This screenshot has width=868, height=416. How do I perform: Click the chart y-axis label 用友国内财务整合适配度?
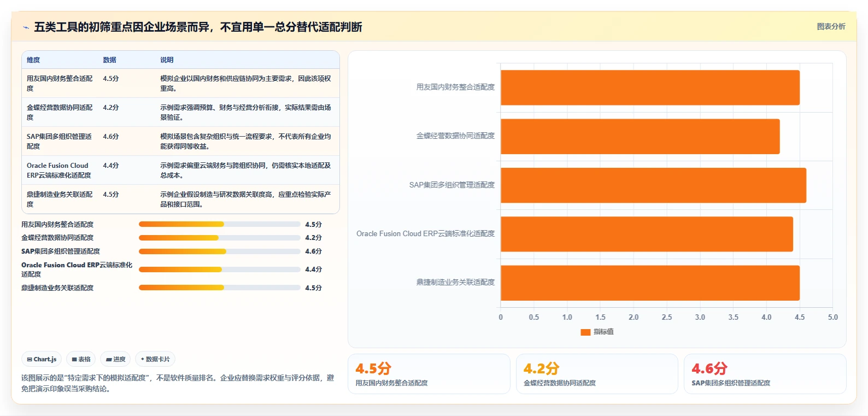(455, 87)
